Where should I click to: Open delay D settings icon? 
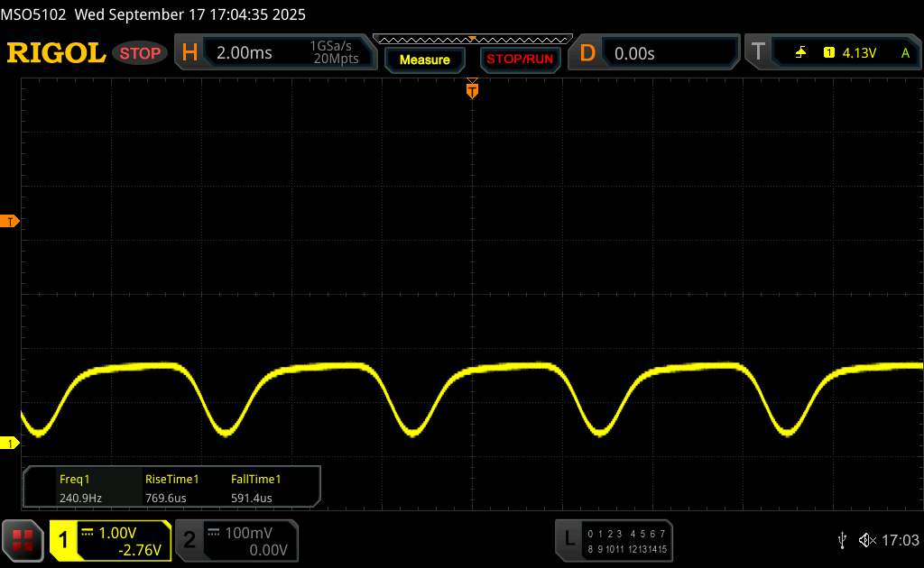coord(587,53)
